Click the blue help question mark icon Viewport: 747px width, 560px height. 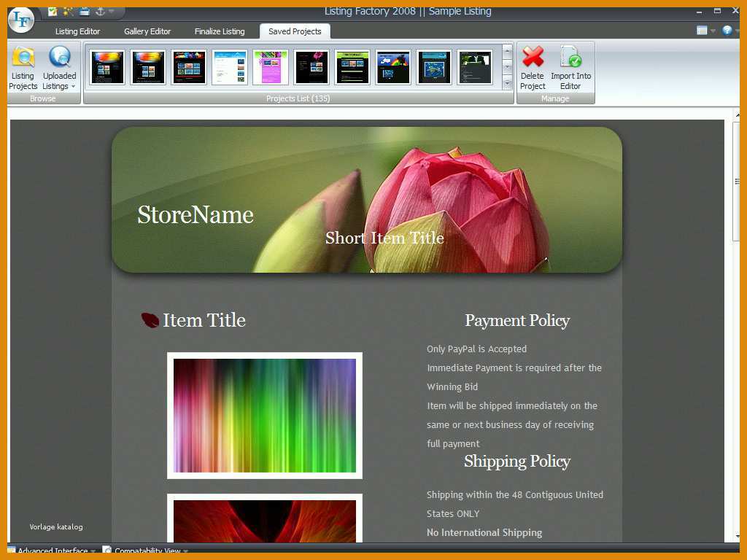(x=727, y=31)
